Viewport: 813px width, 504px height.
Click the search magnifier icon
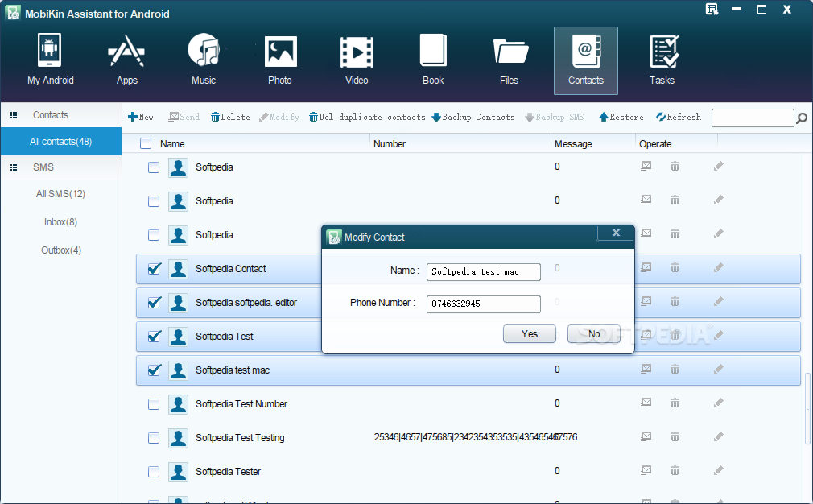pos(802,118)
